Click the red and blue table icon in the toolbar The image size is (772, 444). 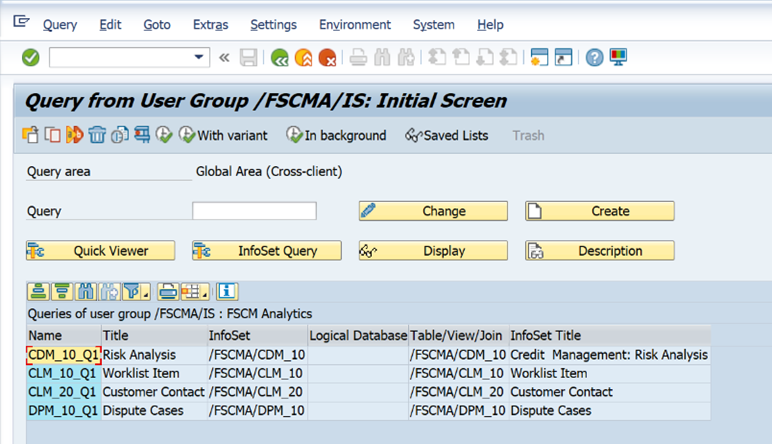[142, 135]
